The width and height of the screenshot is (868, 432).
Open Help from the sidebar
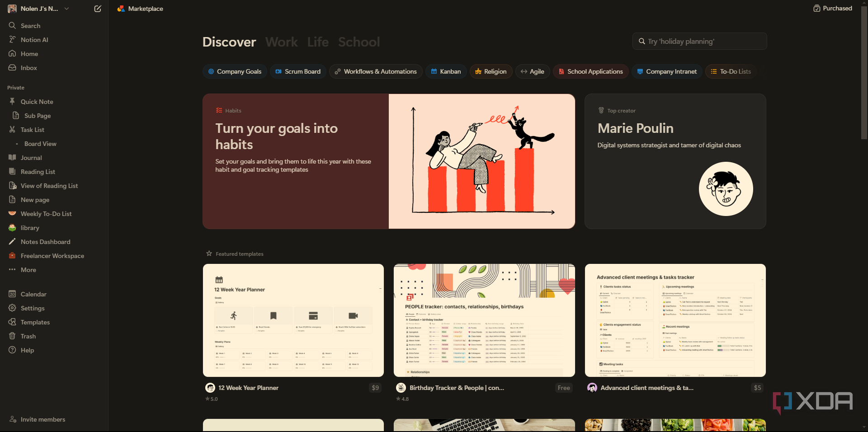pos(54,350)
